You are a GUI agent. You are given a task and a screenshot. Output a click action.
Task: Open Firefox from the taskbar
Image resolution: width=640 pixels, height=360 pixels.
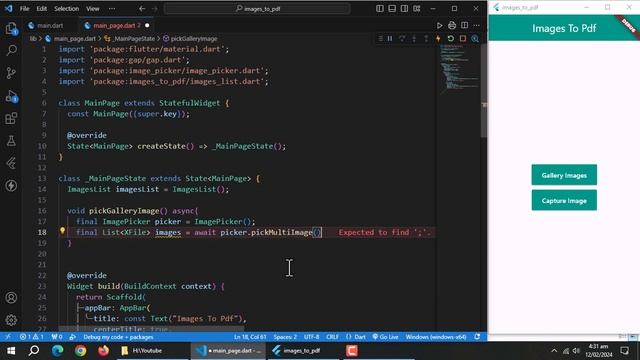(103, 351)
